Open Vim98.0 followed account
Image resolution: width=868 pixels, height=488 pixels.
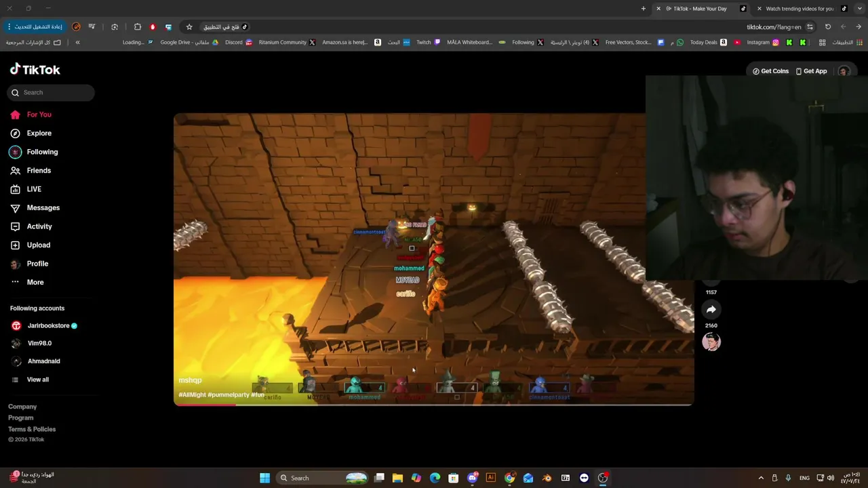pyautogui.click(x=32, y=344)
